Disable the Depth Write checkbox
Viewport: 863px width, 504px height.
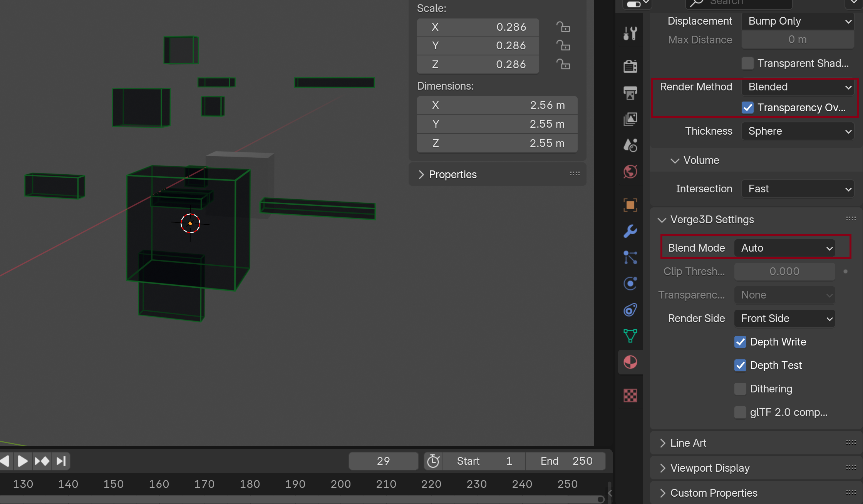pyautogui.click(x=740, y=342)
